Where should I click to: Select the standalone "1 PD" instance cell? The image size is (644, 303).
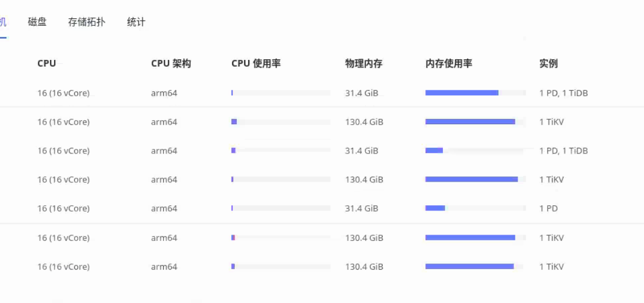tap(549, 209)
